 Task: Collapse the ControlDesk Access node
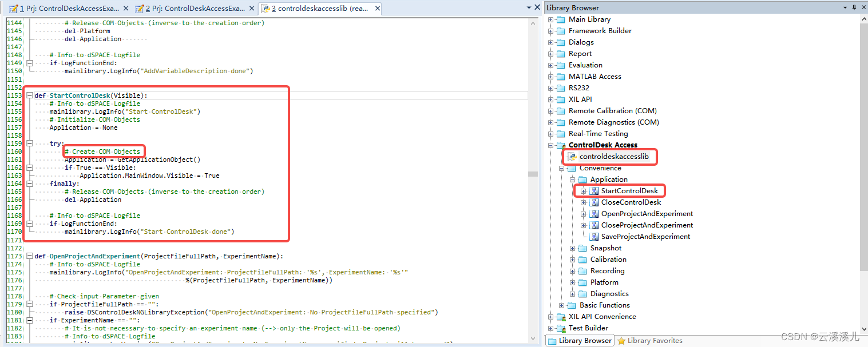pos(551,145)
